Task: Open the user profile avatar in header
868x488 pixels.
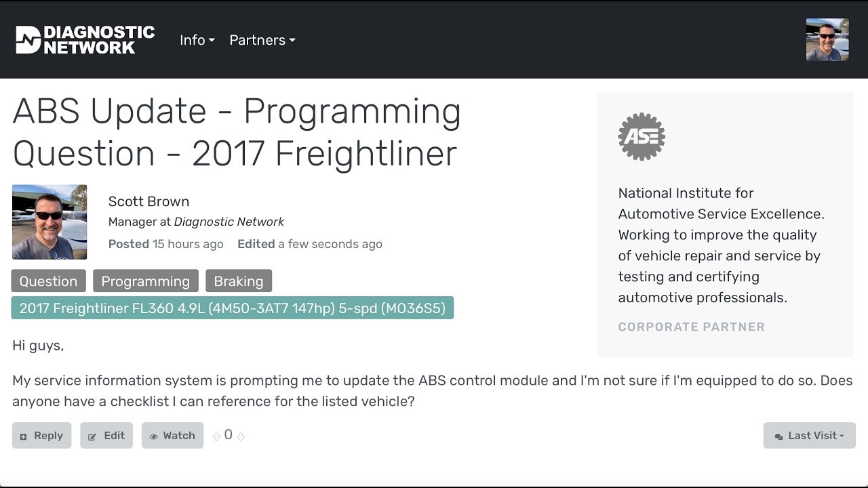Action: click(827, 40)
